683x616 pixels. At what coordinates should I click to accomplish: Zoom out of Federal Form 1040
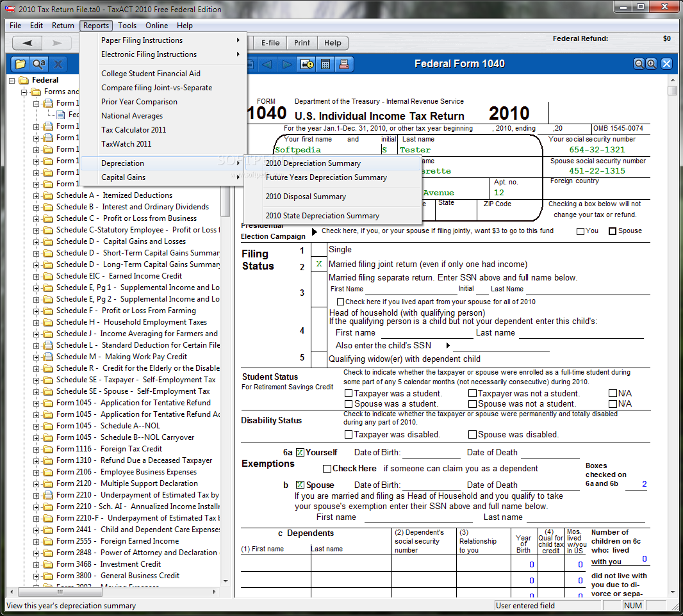click(x=639, y=64)
